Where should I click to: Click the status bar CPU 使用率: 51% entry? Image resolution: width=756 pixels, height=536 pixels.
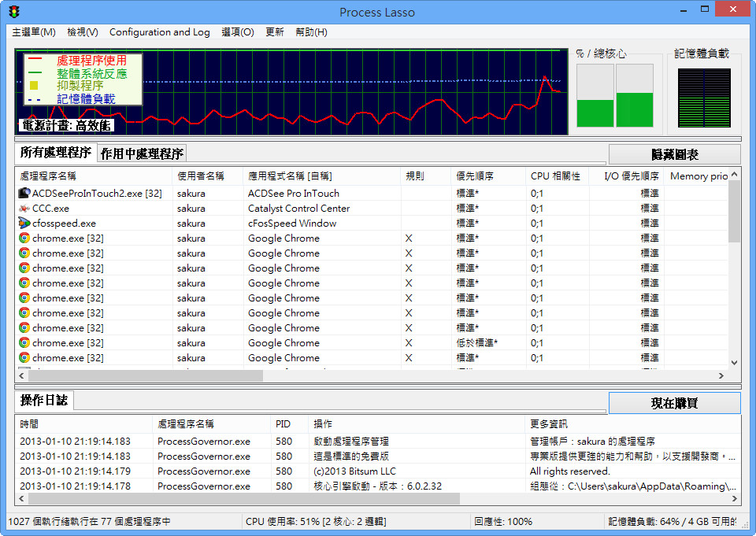tap(316, 522)
